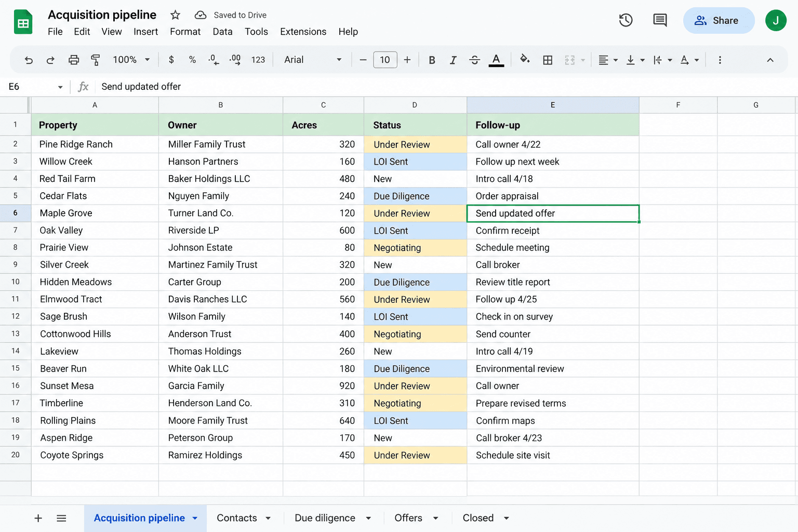Toggle bold formatting
The width and height of the screenshot is (798, 532).
432,60
